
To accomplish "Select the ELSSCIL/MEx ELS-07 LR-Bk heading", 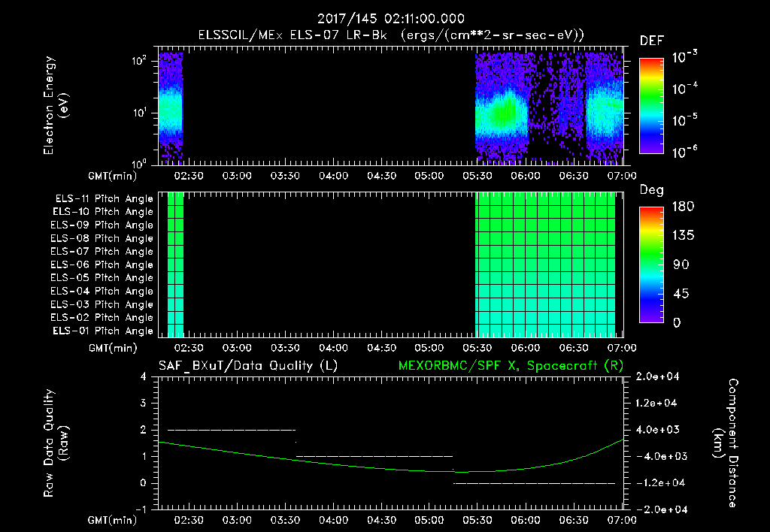I will coord(293,35).
